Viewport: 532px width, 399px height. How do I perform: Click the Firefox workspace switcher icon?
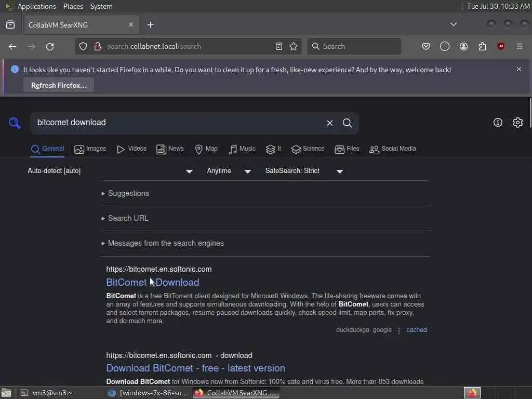pyautogui.click(x=472, y=393)
